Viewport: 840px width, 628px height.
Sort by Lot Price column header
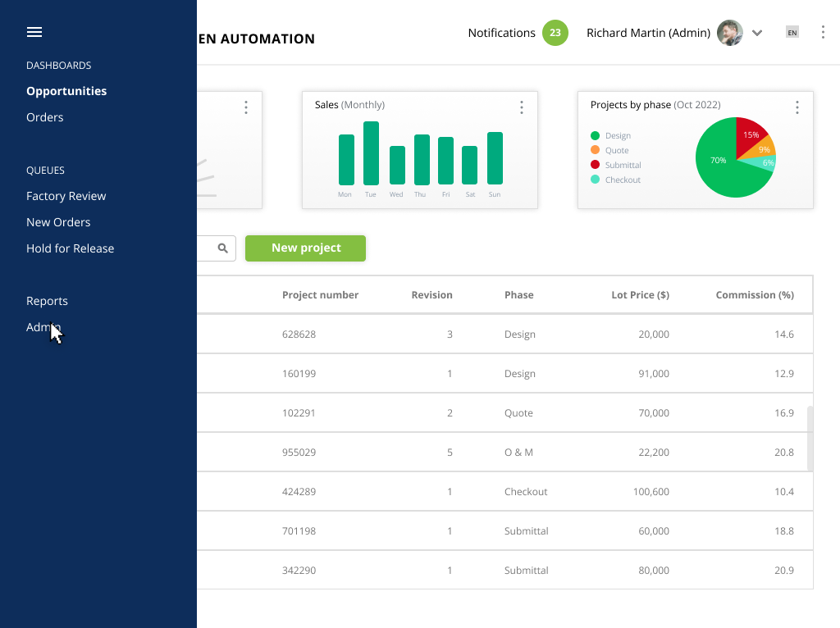tap(640, 295)
